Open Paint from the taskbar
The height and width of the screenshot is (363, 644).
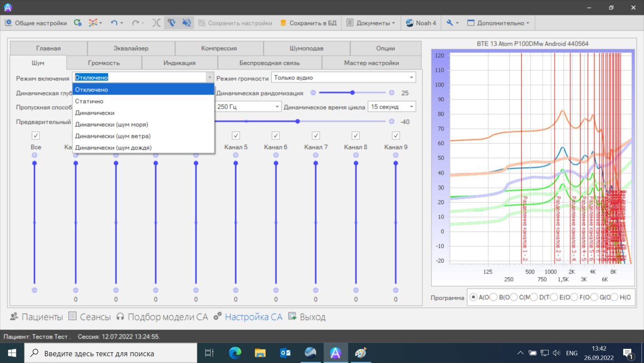click(x=361, y=353)
